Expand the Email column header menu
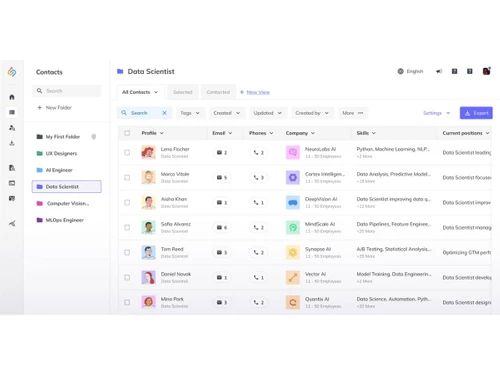The width and height of the screenshot is (500, 375). (x=230, y=133)
